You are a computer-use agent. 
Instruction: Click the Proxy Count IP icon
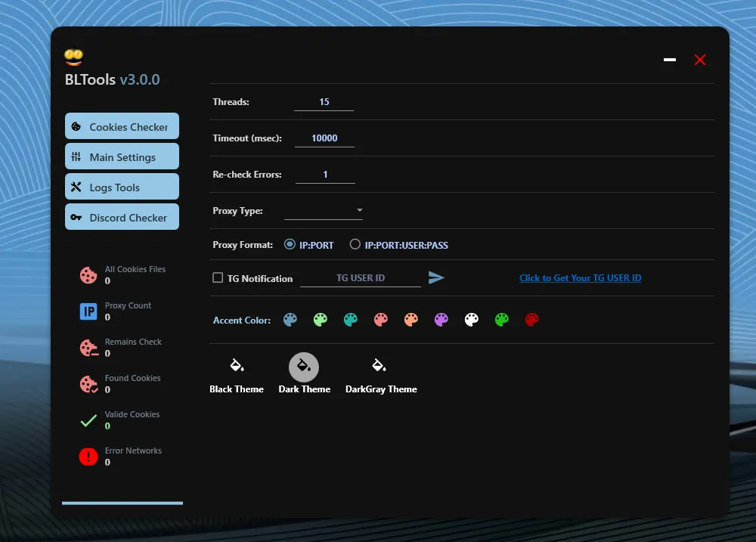(88, 311)
